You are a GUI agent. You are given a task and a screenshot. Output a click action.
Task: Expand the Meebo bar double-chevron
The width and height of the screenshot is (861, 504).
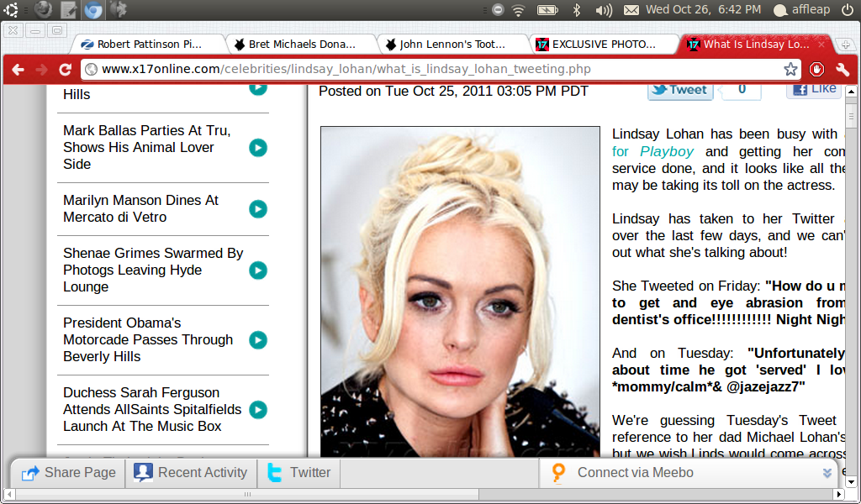827,473
